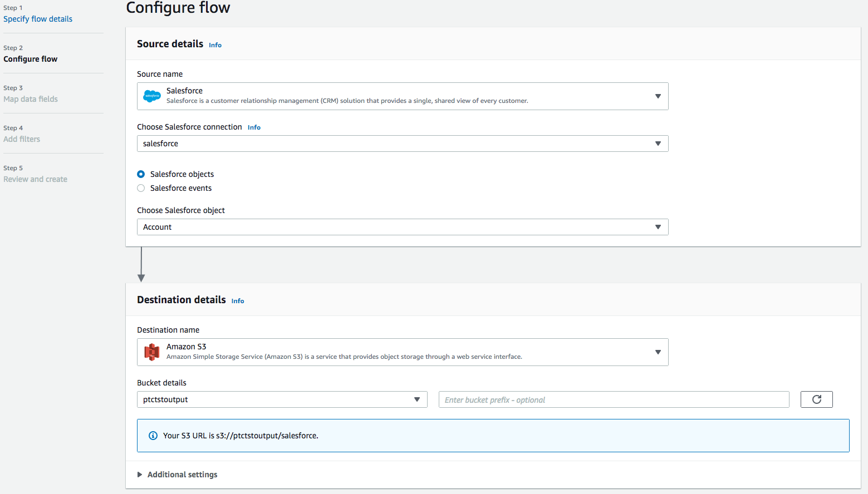Click the Additional settings triangle icon
Viewport: 868px width, 494px height.
coord(140,475)
